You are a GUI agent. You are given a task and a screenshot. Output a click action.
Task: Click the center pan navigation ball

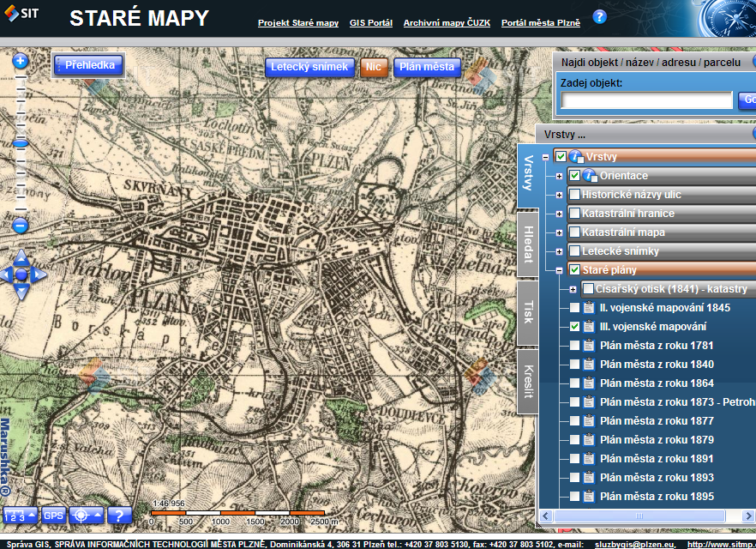point(21,275)
